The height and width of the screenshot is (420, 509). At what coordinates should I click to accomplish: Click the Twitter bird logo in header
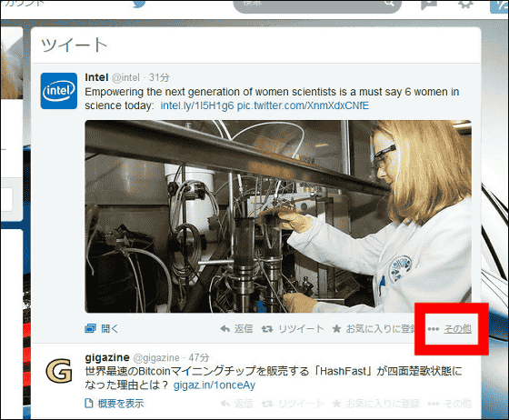point(139,4)
